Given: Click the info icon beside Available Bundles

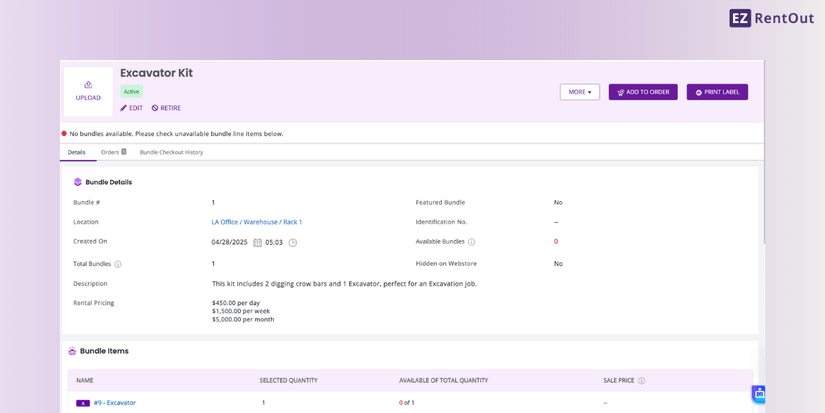Looking at the screenshot, I should 472,242.
